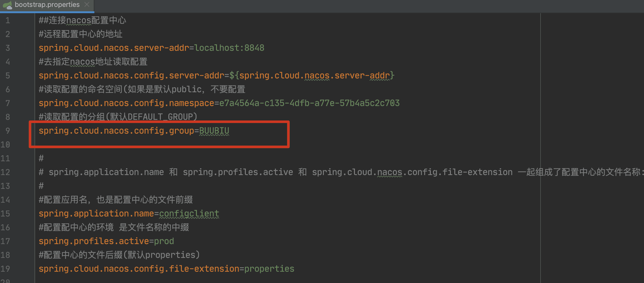Place cursor on namespace UUID value
Viewport: 644px width, 283px height.
309,103
